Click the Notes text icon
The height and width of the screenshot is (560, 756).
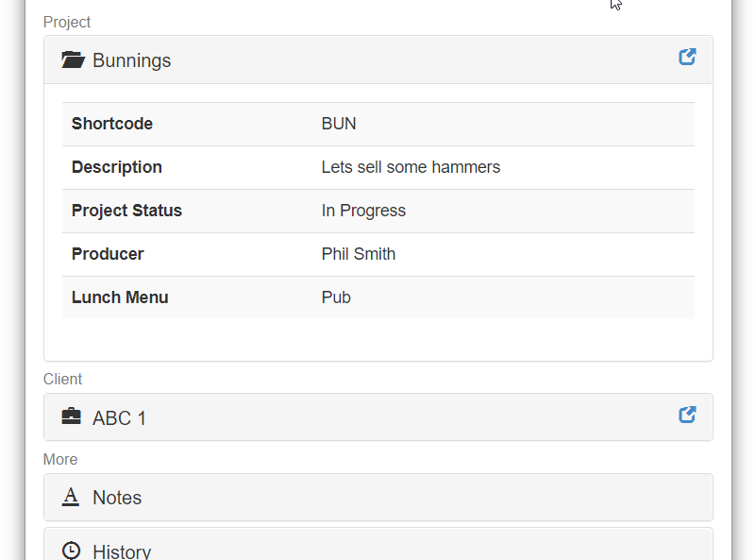coord(71,497)
